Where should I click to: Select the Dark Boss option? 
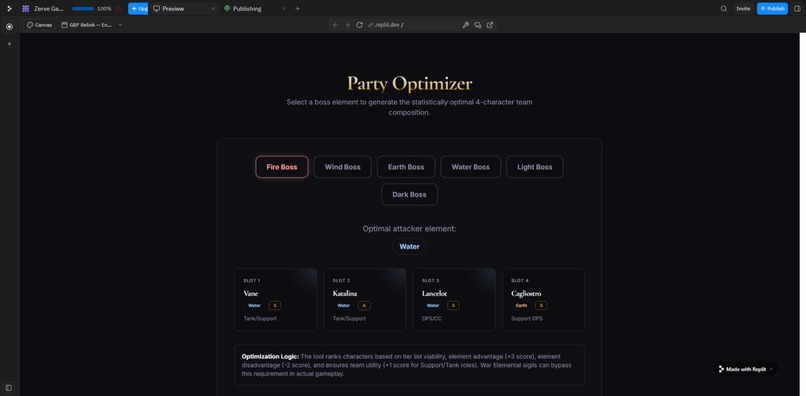pyautogui.click(x=410, y=194)
